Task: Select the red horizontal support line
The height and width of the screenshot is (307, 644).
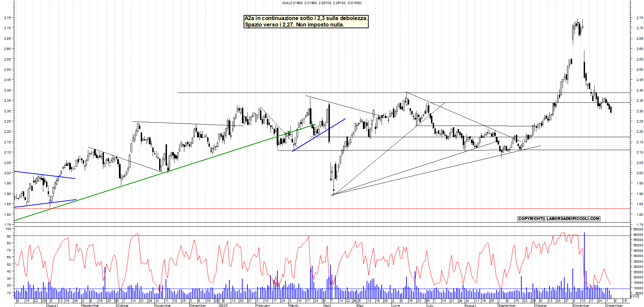Action: point(239,208)
